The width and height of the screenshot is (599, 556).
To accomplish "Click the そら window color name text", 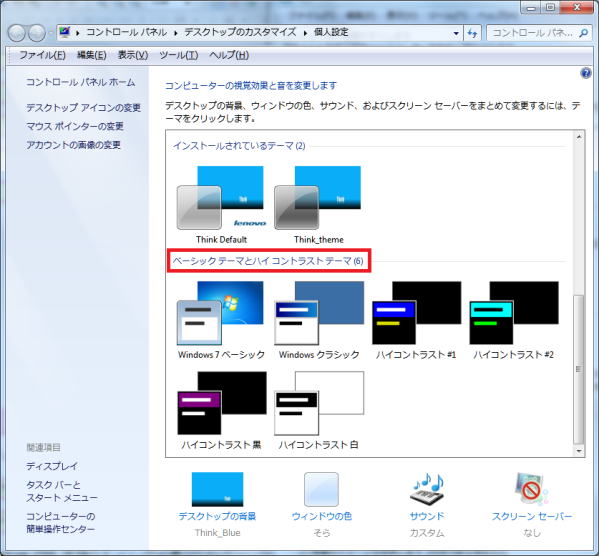I will (322, 533).
